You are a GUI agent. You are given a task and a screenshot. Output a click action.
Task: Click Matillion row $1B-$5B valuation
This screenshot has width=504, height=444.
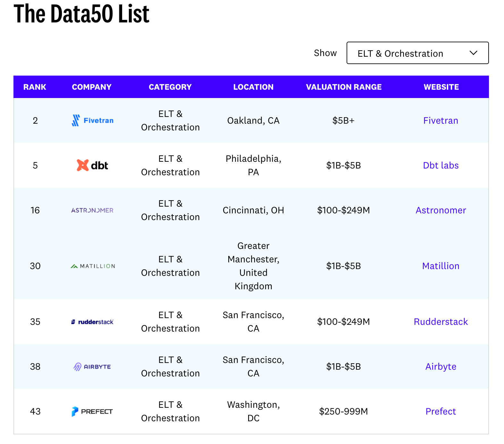[x=343, y=266]
